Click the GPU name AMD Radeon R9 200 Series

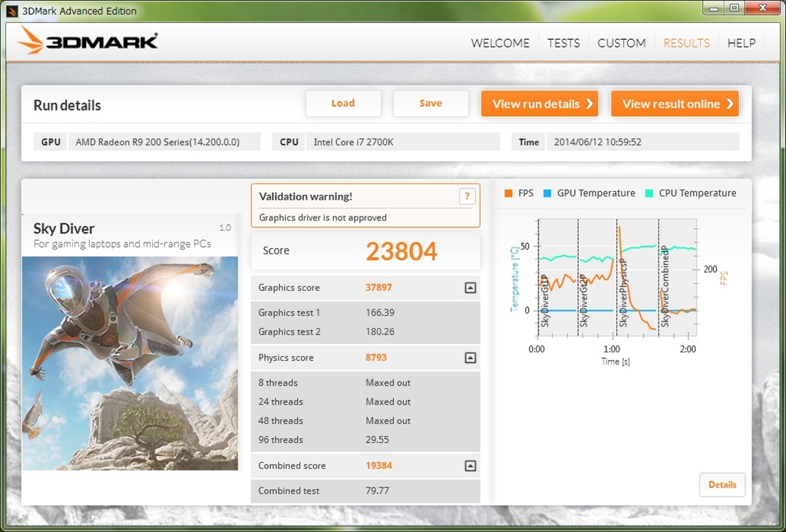pos(157,142)
